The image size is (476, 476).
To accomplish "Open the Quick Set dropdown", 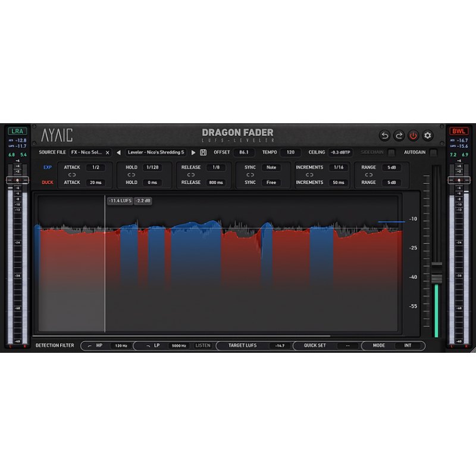I will 347,346.
